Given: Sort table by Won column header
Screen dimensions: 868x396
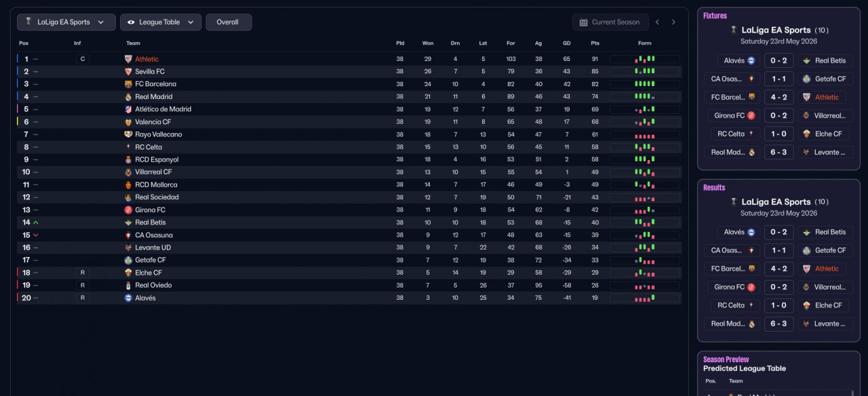Looking at the screenshot, I should pyautogui.click(x=428, y=43).
